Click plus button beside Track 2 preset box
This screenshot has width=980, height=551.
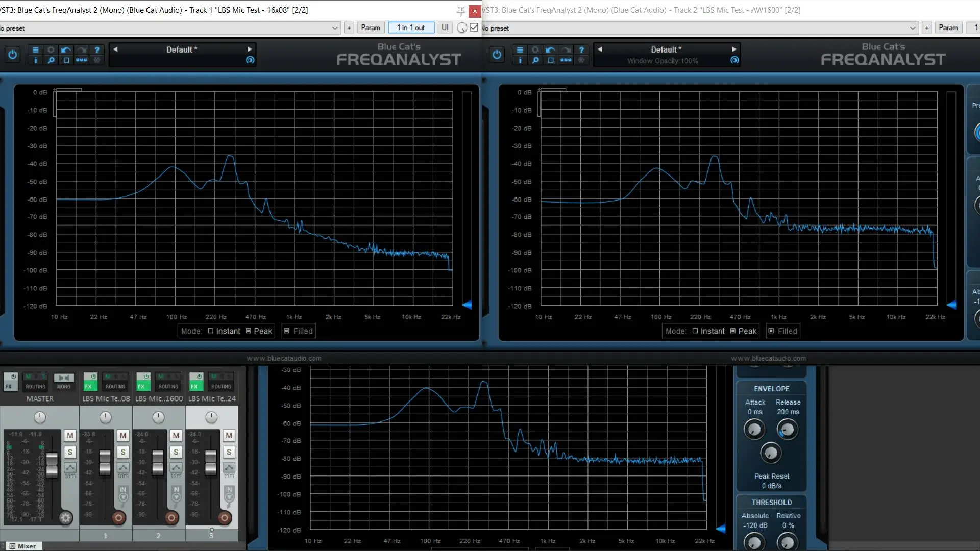(x=926, y=28)
